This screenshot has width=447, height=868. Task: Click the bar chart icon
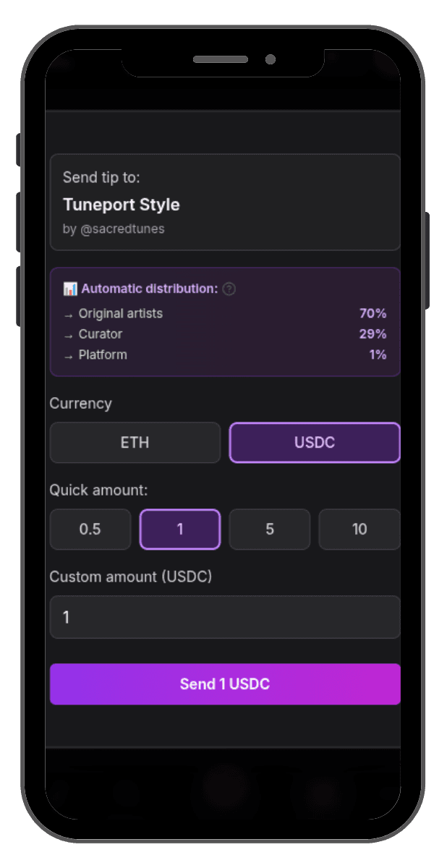[x=70, y=289]
